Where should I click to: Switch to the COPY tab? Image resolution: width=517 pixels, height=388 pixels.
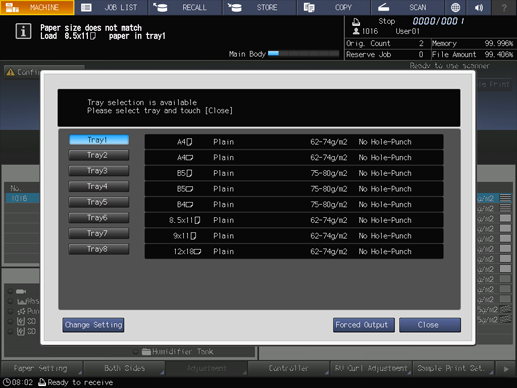point(334,7)
